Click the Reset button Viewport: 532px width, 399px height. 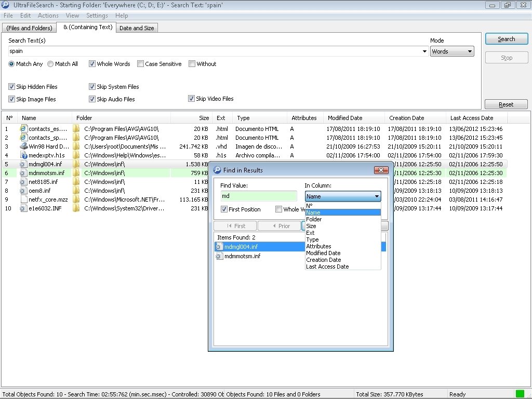(x=506, y=104)
